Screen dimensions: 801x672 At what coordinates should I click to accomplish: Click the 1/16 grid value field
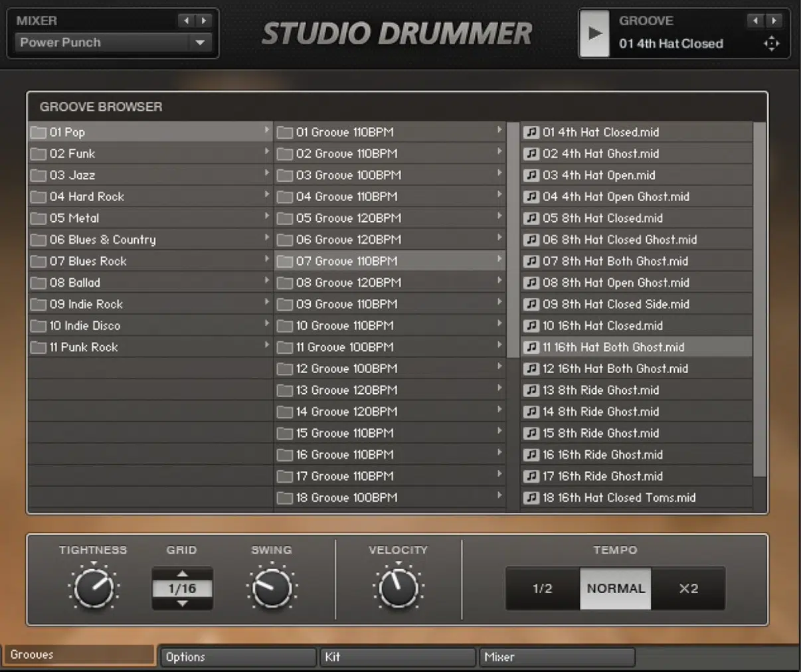[x=182, y=588]
